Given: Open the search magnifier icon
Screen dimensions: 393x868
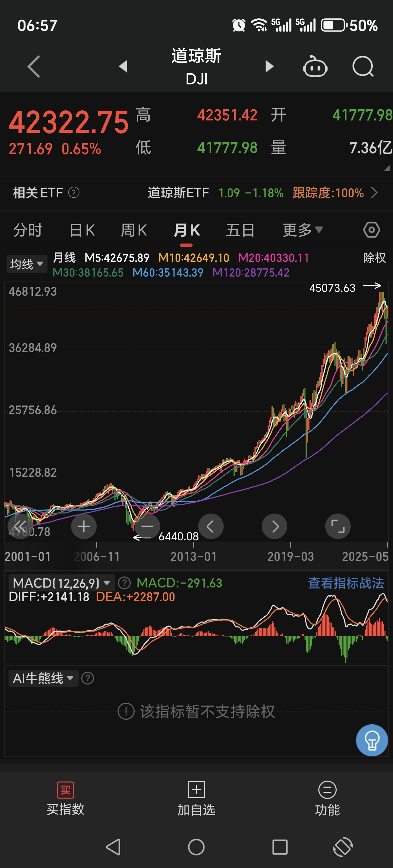Looking at the screenshot, I should 363,66.
